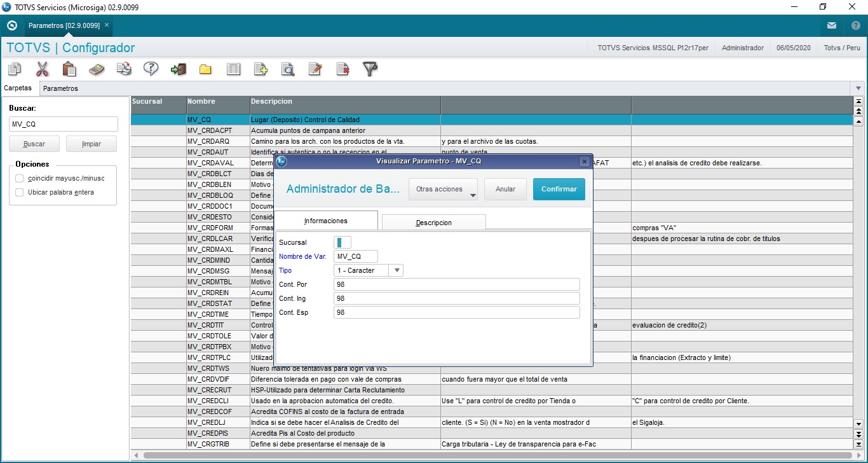Click the Nombre de Var. field
This screenshot has width=868, height=463.
pyautogui.click(x=356, y=256)
